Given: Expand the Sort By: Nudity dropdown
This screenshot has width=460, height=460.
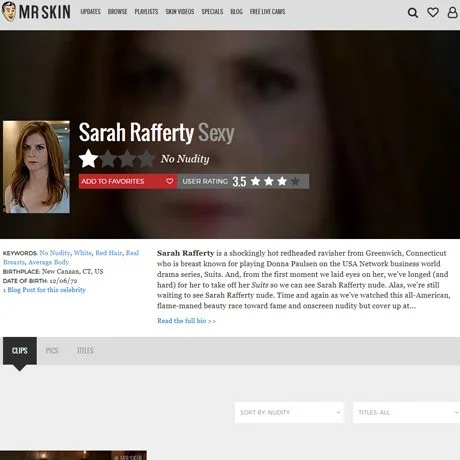Looking at the screenshot, I should (x=289, y=412).
